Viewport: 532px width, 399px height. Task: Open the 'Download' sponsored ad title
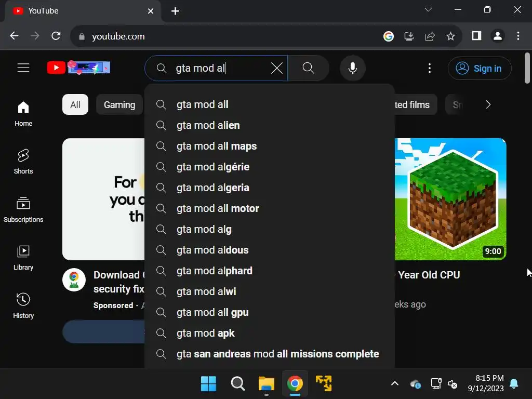119,282
